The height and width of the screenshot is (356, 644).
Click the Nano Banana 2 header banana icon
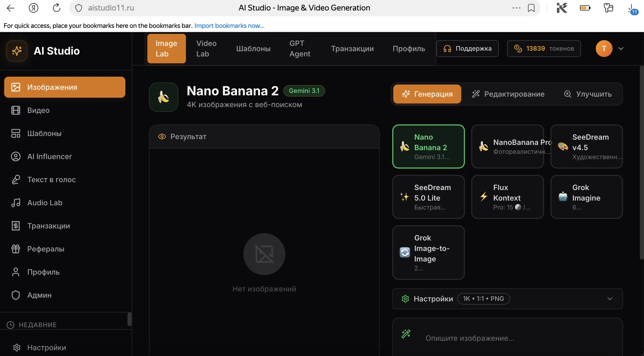point(164,97)
